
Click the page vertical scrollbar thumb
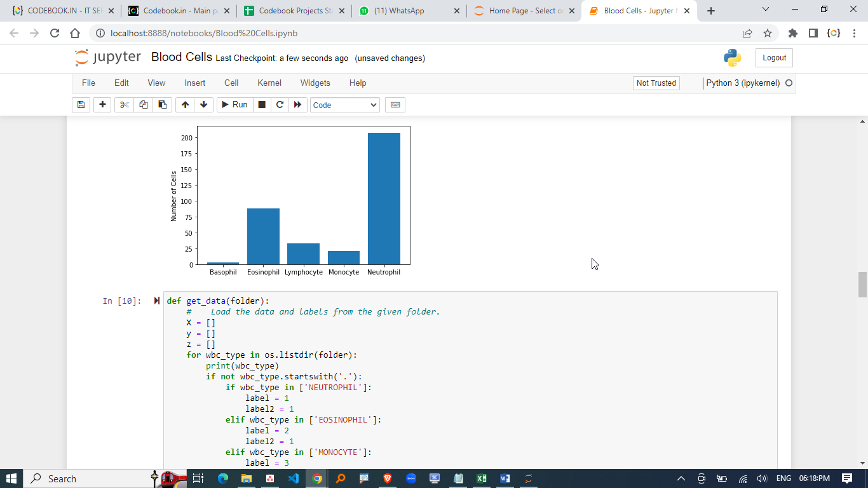click(862, 285)
